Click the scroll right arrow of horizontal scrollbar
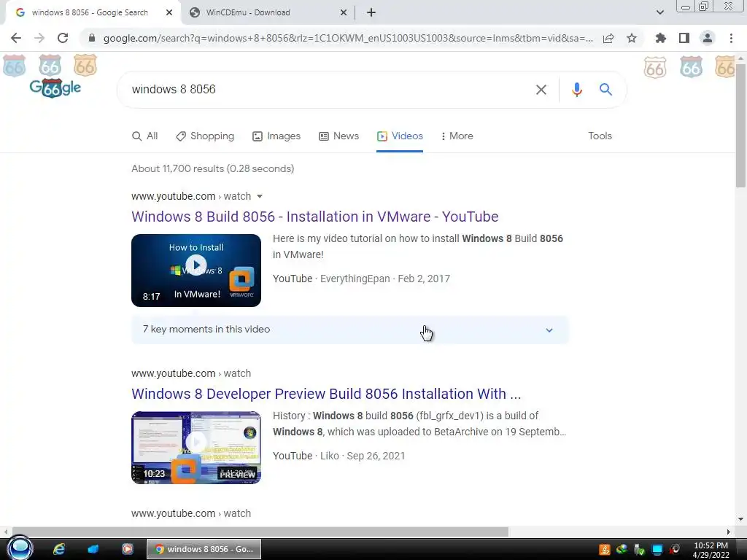This screenshot has width=747, height=560. click(x=729, y=532)
